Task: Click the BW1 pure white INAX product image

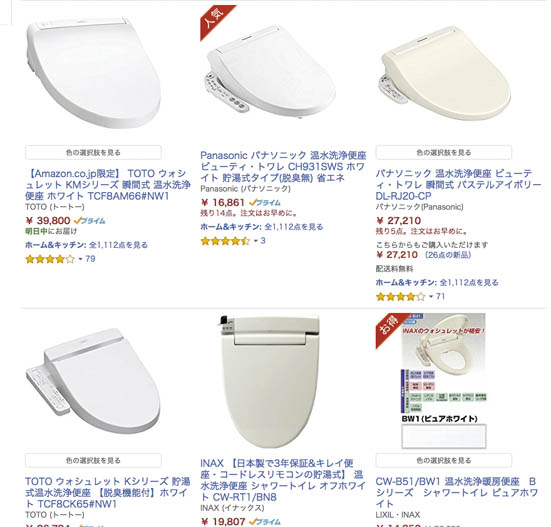Action: [443, 381]
